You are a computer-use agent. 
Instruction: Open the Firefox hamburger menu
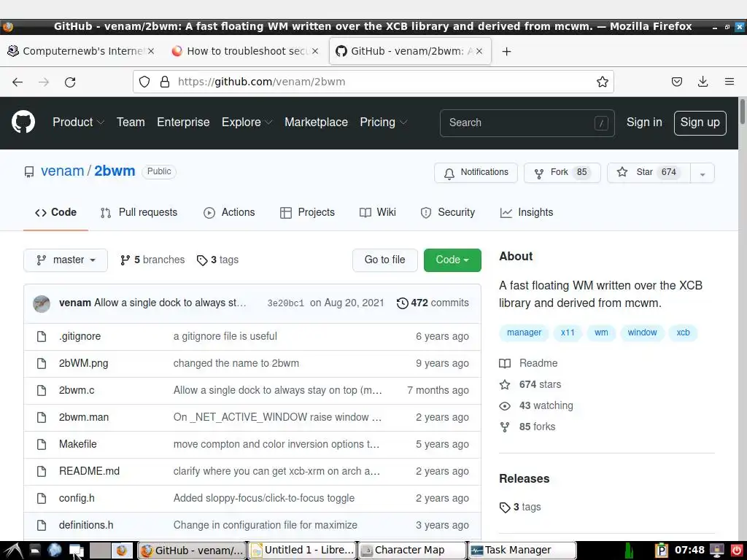click(729, 82)
